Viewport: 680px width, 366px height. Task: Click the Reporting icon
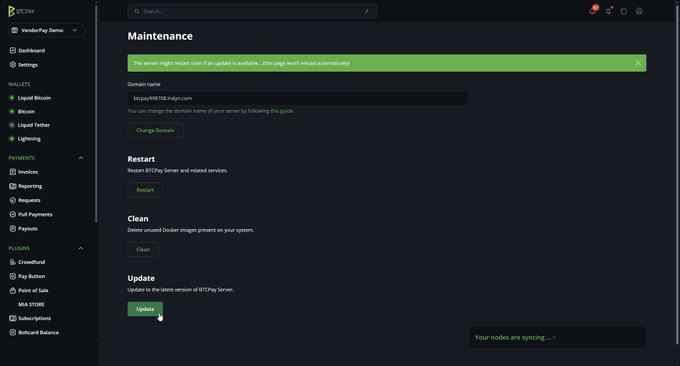[x=13, y=186]
